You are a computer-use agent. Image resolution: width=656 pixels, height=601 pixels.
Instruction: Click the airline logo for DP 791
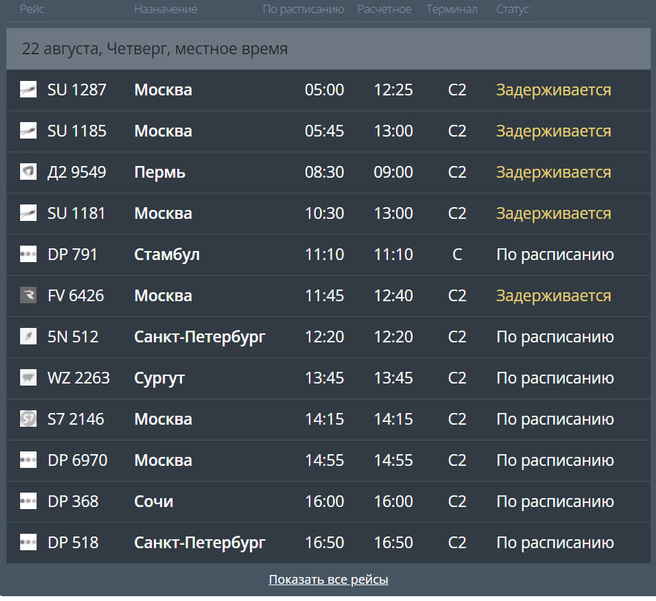click(x=28, y=255)
